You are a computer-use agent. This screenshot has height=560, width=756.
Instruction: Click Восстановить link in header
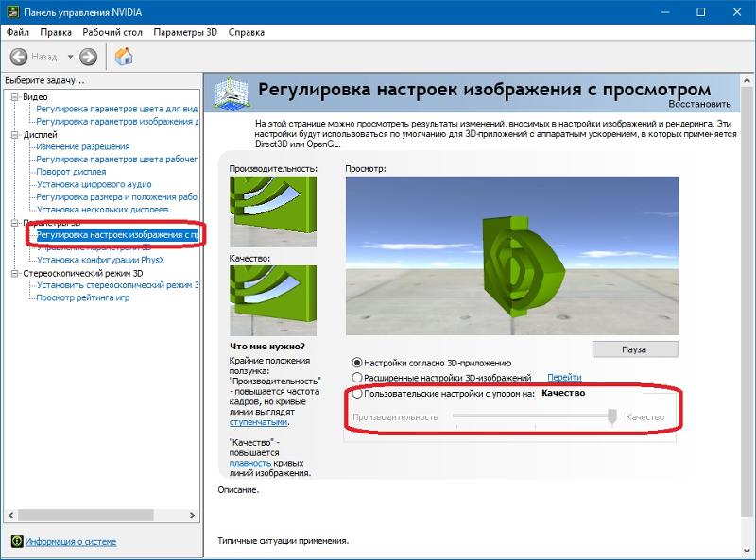[x=699, y=104]
